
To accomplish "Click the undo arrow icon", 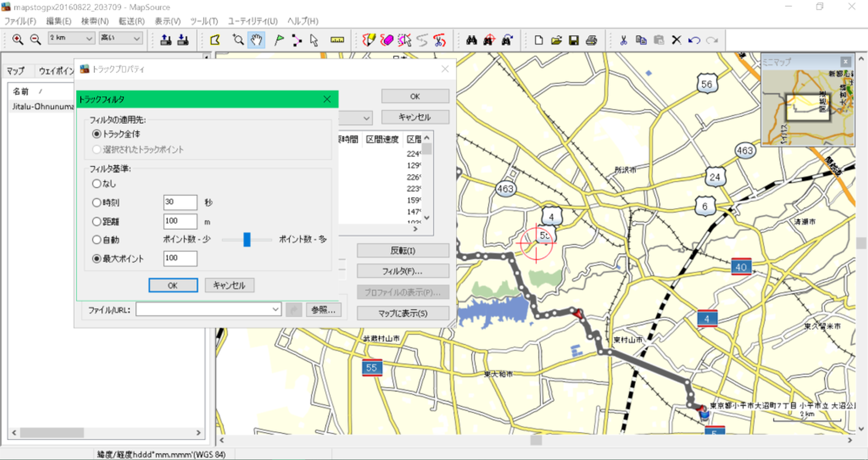I will pyautogui.click(x=694, y=40).
